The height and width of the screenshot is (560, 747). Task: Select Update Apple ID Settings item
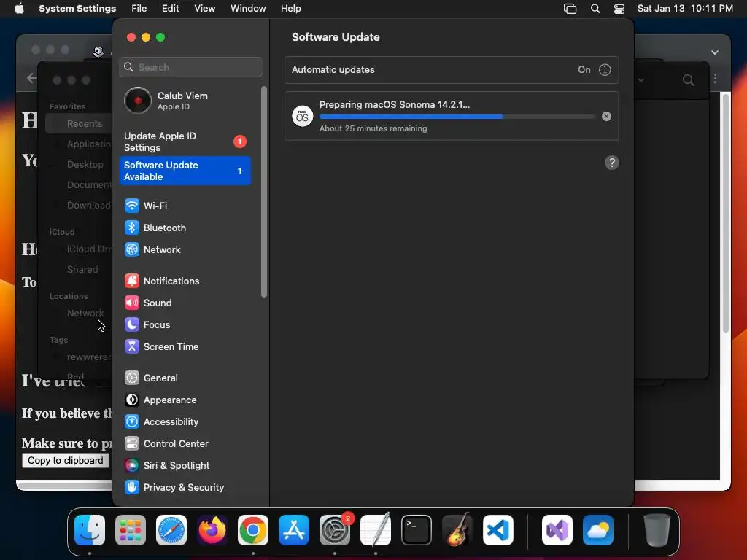point(185,142)
